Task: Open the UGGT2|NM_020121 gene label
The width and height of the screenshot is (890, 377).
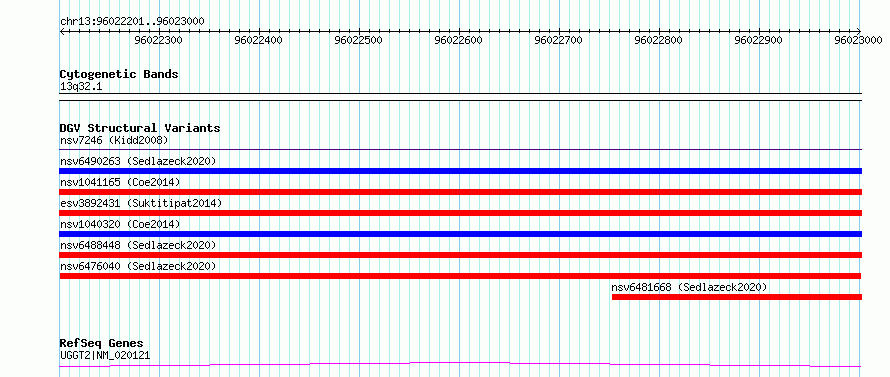Action: click(x=105, y=356)
